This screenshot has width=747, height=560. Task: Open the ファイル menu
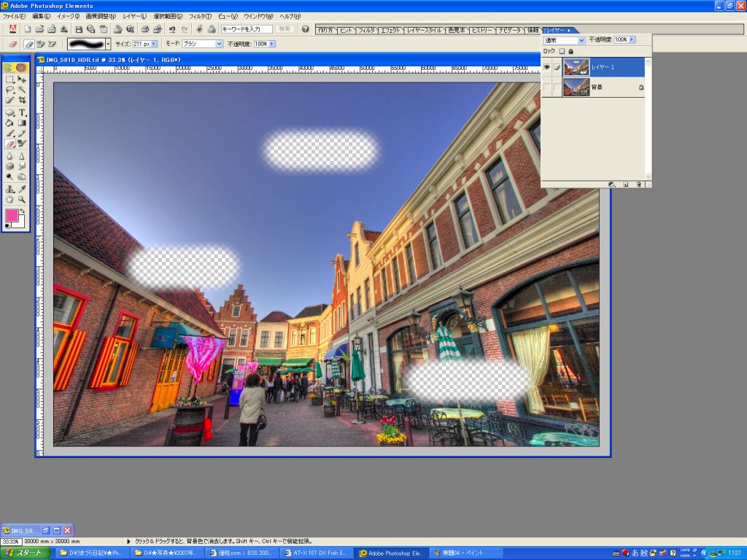click(x=15, y=16)
